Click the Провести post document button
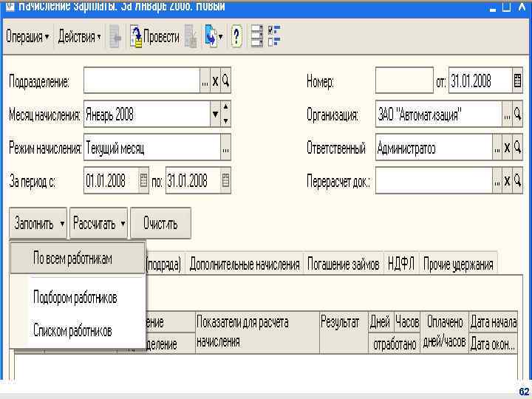The image size is (532, 399). click(x=154, y=37)
